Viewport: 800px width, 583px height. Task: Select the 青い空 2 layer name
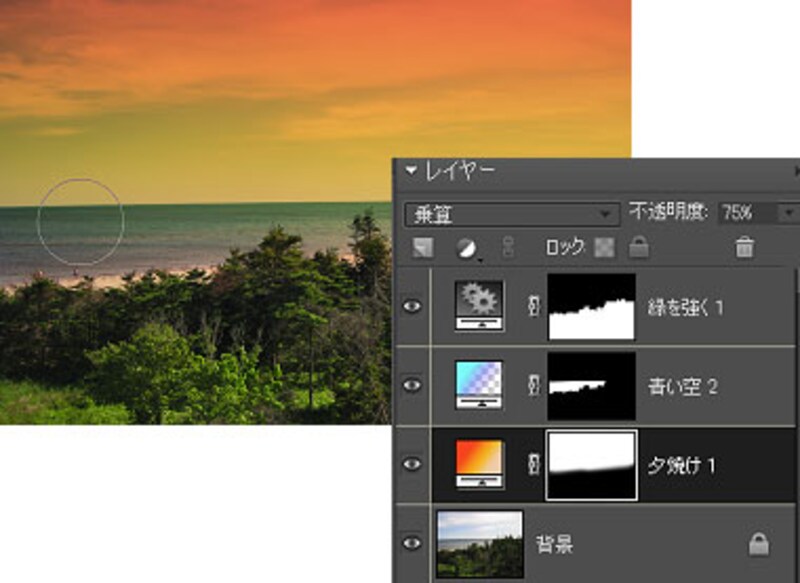point(683,387)
